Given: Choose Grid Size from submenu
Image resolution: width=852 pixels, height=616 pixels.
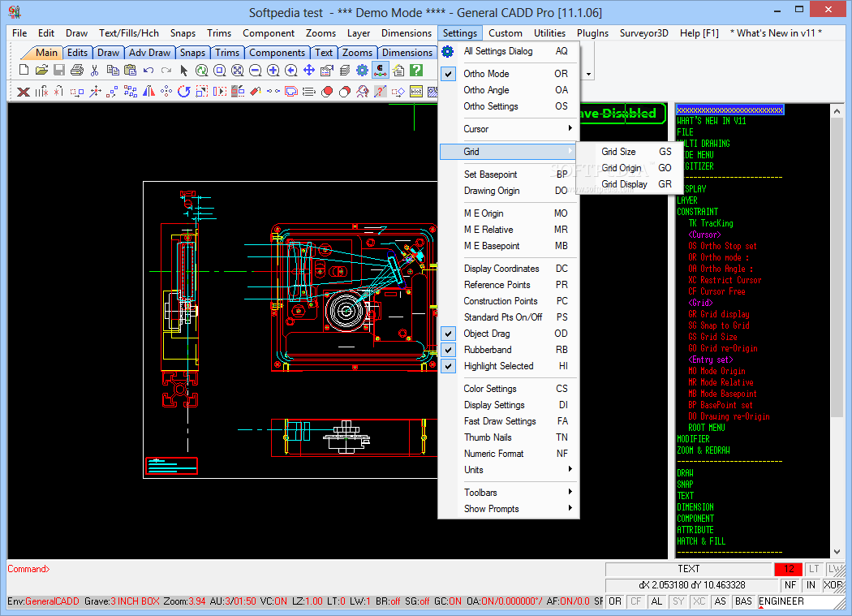Looking at the screenshot, I should 630,152.
